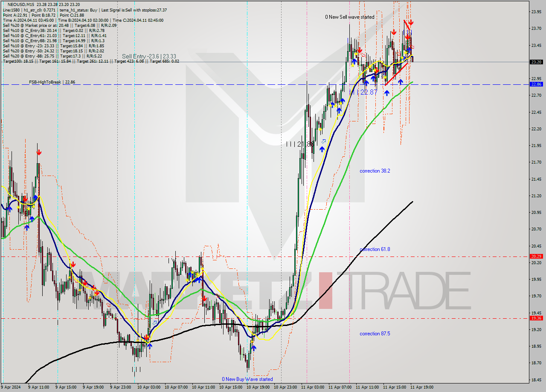Screen dimensions: 546x392
Task: Click the red sell arrow near 9 Apr 11:00 peak
Action: (x=39, y=152)
